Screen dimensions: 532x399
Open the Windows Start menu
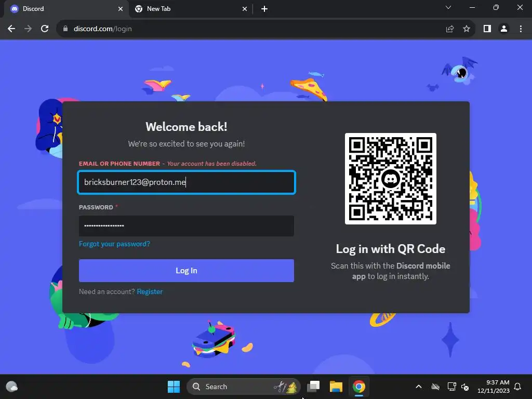click(174, 387)
